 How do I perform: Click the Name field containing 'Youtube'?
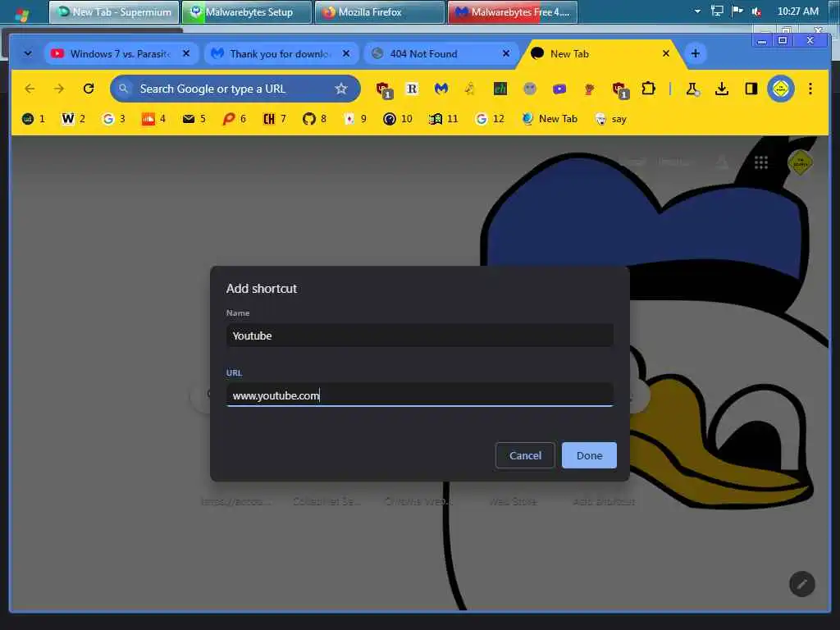(x=419, y=336)
